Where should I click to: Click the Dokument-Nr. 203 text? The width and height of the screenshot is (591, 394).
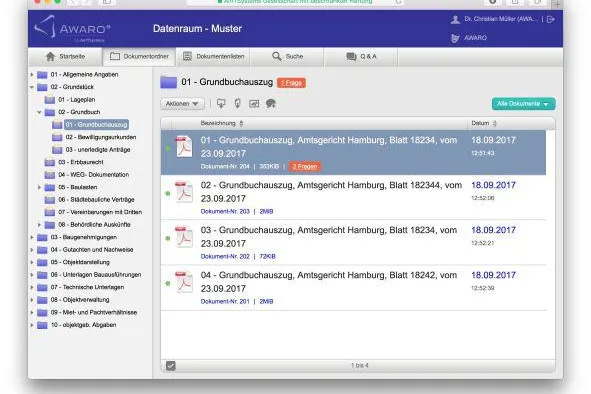(225, 212)
